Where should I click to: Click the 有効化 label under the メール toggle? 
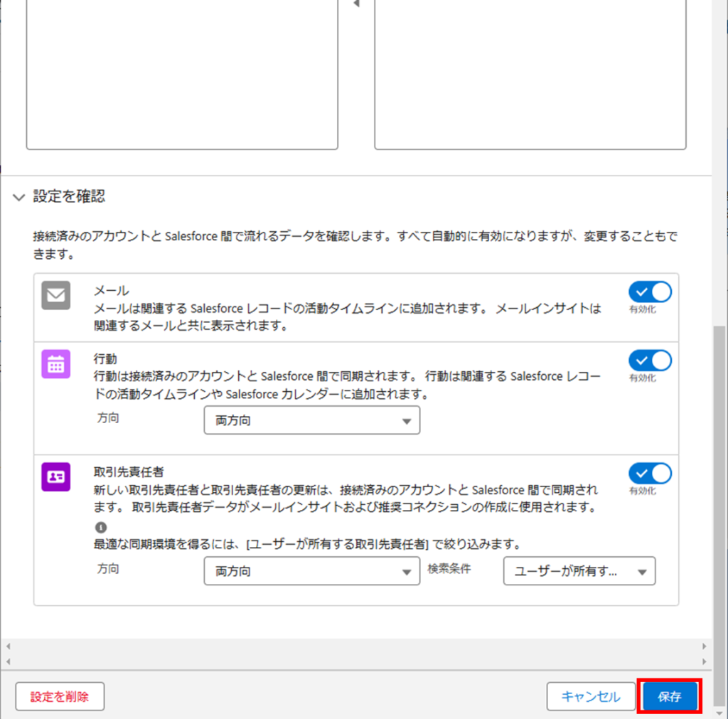[643, 310]
